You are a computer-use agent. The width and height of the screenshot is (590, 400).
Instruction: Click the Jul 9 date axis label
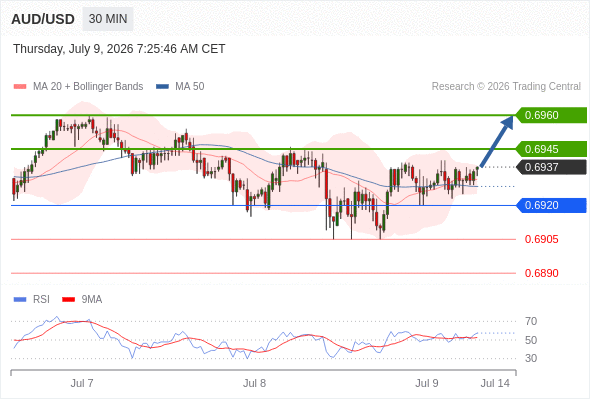click(427, 383)
